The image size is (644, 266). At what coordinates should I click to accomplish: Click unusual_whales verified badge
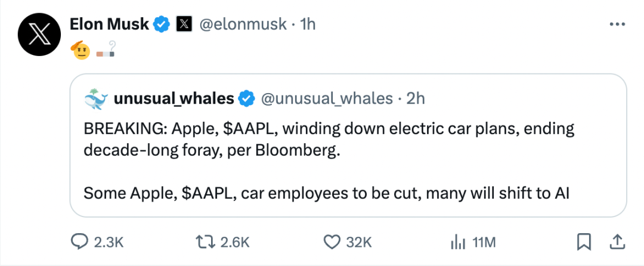[246, 98]
